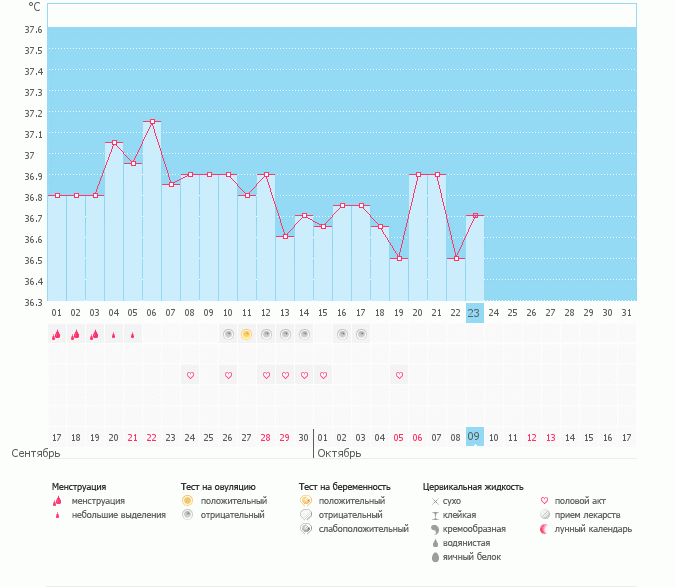
Task: Click the peak temperature point on day 06
Action: (x=152, y=122)
